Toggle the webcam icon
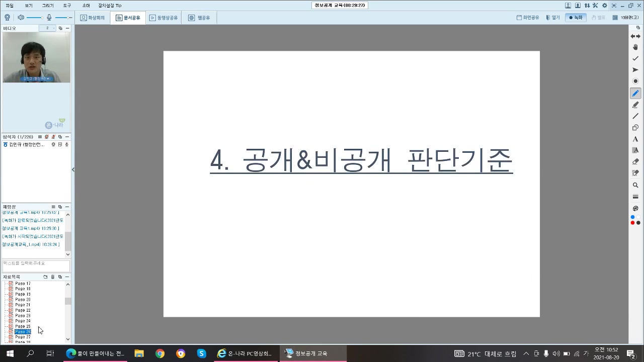 7,18
